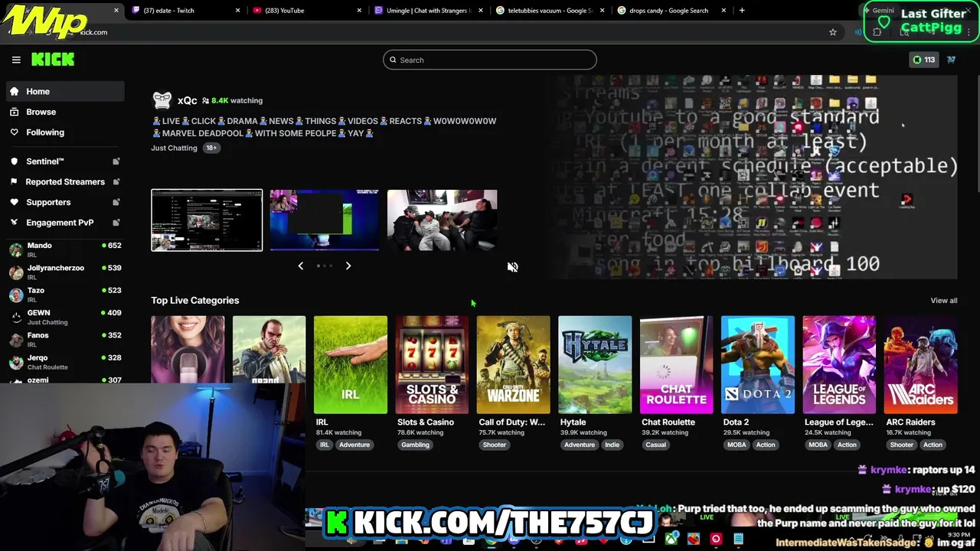This screenshot has height=551, width=980.
Task: Open Mando's channel from the sidebar
Action: tap(64, 249)
